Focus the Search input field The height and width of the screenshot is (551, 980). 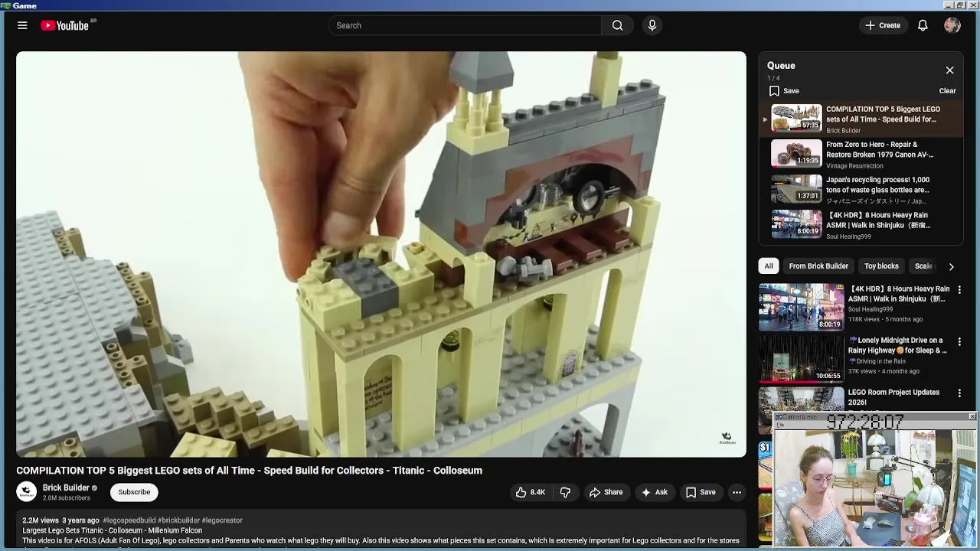pos(465,25)
